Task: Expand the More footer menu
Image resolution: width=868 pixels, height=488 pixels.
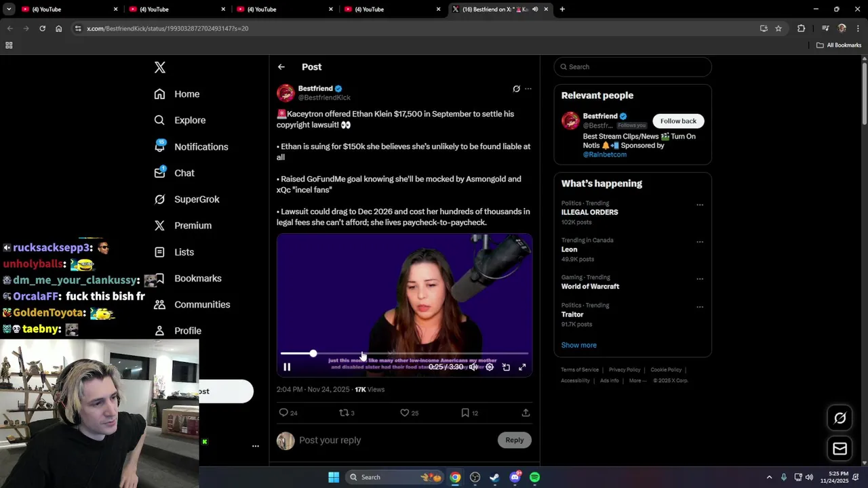Action: point(637,381)
